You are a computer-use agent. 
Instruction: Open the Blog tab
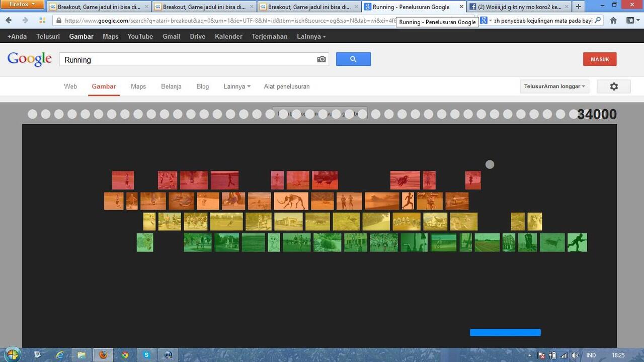[x=203, y=86]
